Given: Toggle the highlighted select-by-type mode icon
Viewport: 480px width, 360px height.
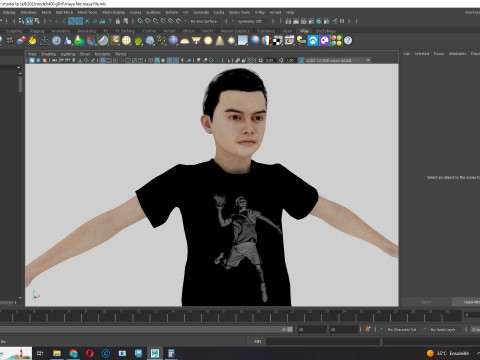Looking at the screenshot, I should tap(29, 21).
